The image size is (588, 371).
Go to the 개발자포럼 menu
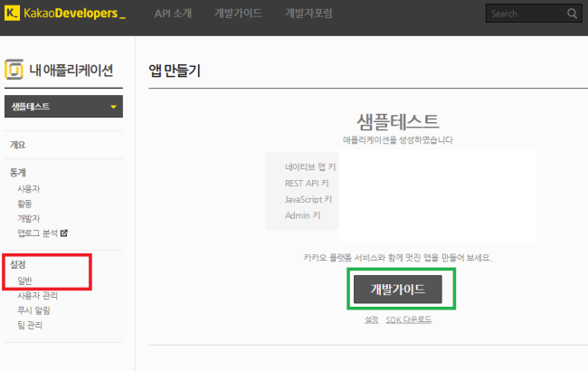pyautogui.click(x=310, y=14)
